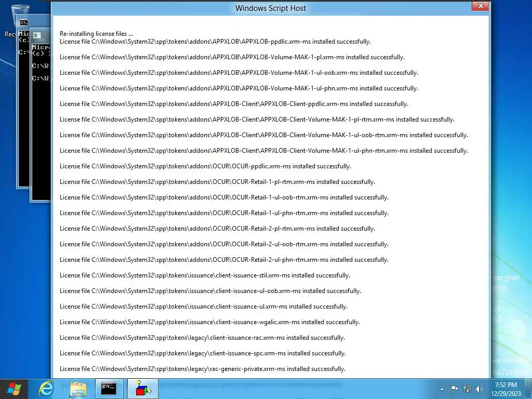This screenshot has height=399, width=532.
Task: Open network status tray icon
Action: (467, 389)
